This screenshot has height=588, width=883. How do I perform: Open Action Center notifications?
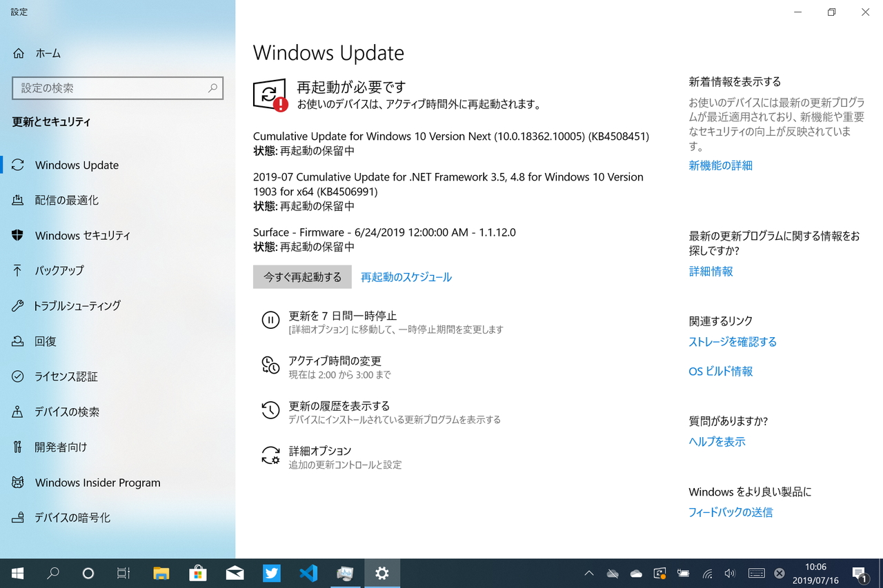point(860,573)
